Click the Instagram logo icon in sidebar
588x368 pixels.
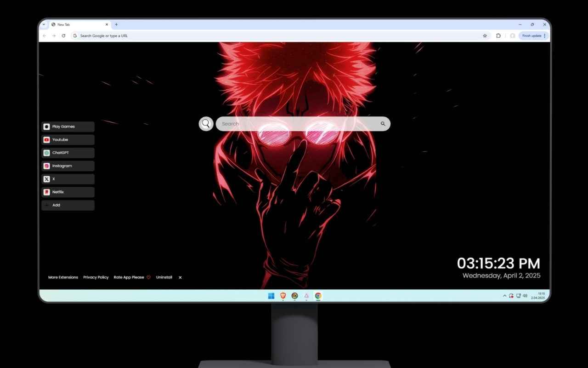click(46, 166)
